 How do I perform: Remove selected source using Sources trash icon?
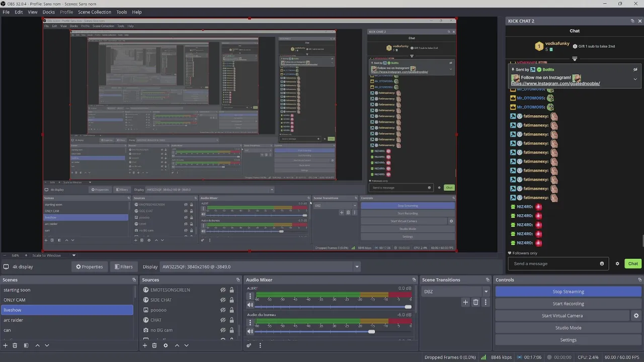coord(154,345)
